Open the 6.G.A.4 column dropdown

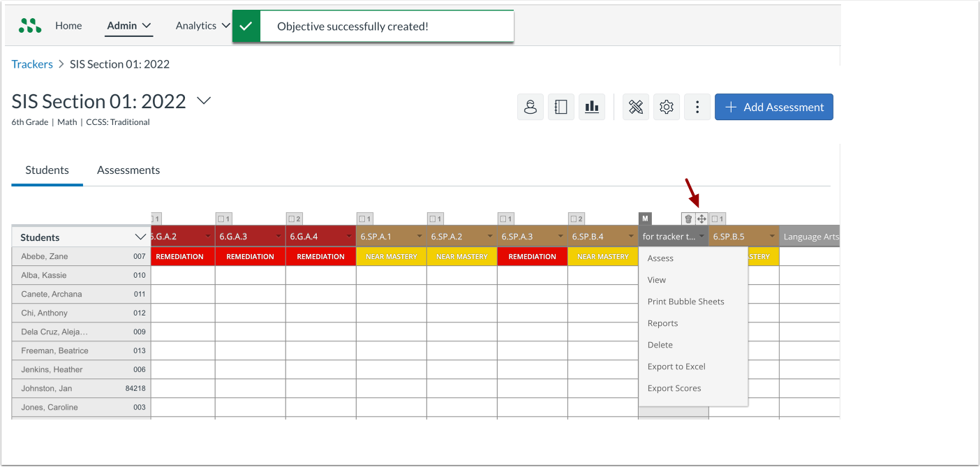tap(349, 237)
